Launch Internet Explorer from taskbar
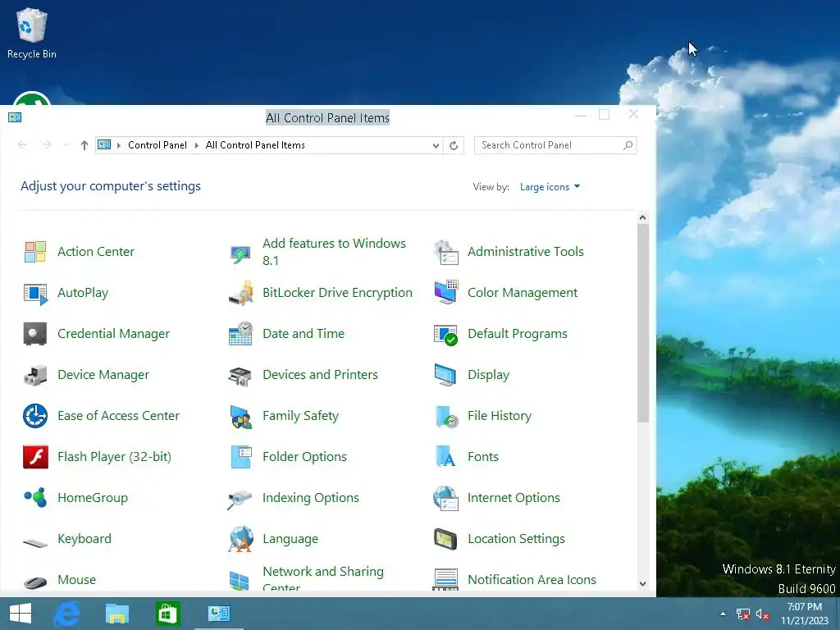 pyautogui.click(x=67, y=614)
